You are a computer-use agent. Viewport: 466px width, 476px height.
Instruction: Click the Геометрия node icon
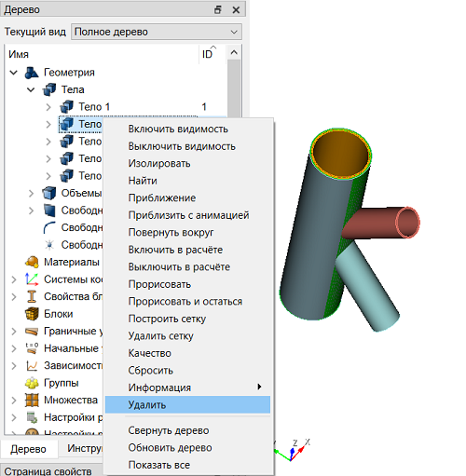click(32, 73)
